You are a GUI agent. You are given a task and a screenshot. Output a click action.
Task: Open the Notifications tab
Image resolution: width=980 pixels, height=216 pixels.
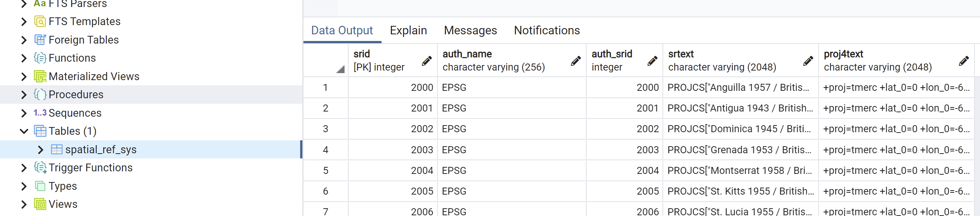click(x=547, y=30)
